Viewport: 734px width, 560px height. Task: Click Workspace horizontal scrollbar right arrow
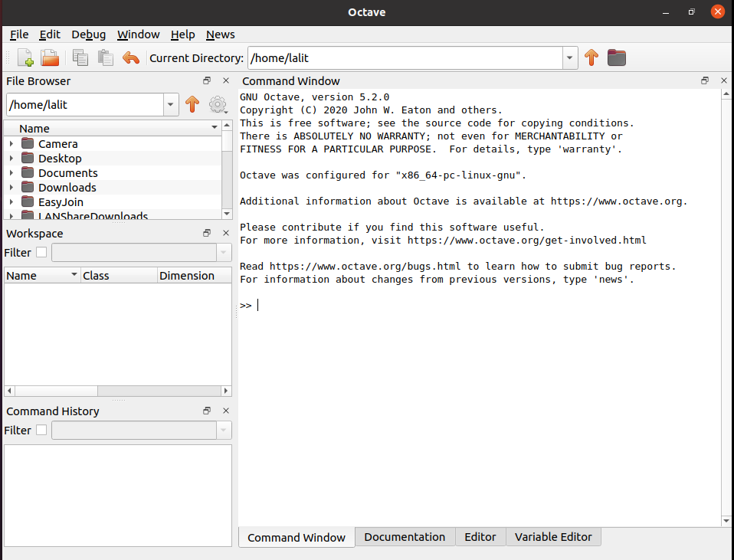click(x=226, y=391)
